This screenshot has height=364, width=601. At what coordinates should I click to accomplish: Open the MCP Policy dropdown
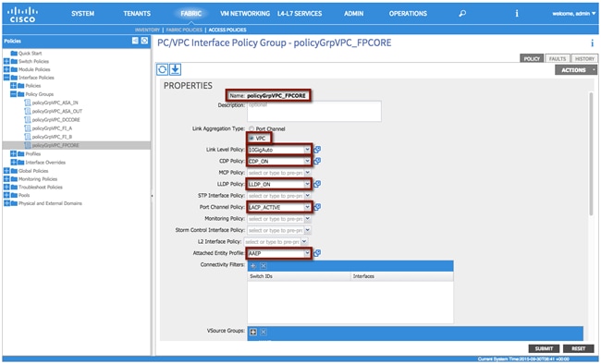point(307,173)
